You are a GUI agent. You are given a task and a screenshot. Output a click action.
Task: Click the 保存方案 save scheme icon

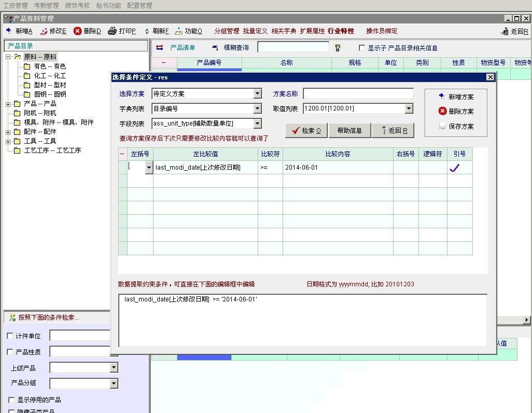(x=442, y=126)
